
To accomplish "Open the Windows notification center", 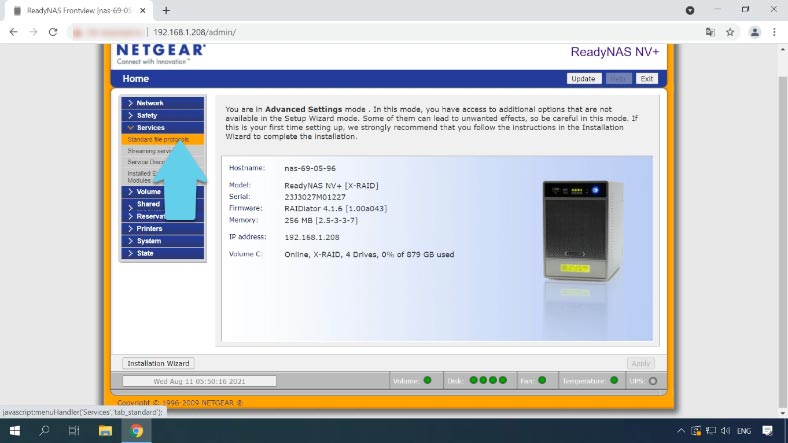I will [x=767, y=431].
